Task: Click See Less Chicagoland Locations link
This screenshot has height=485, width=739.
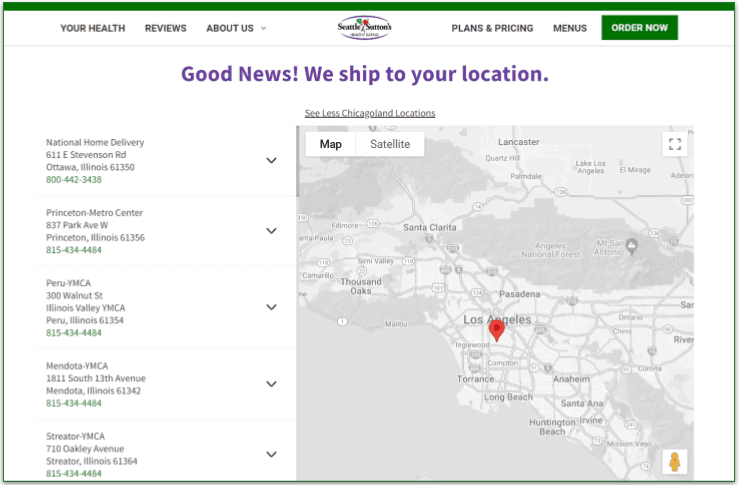Action: [x=370, y=113]
